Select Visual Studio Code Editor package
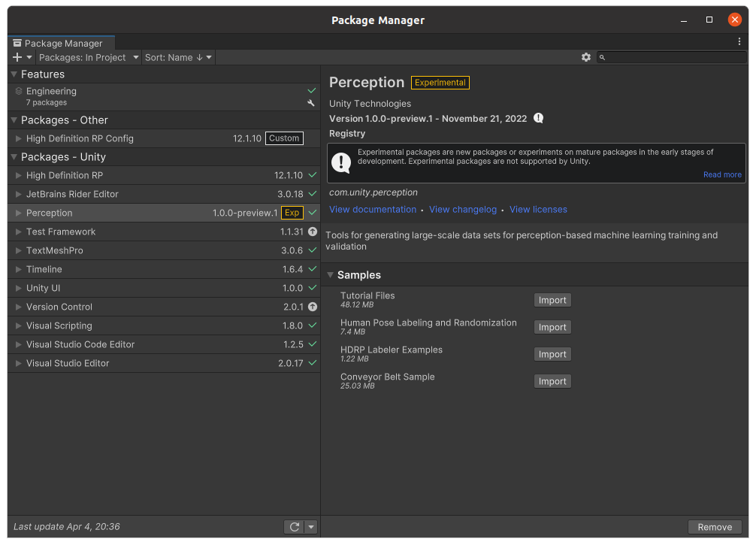The width and height of the screenshot is (756, 545). (164, 345)
